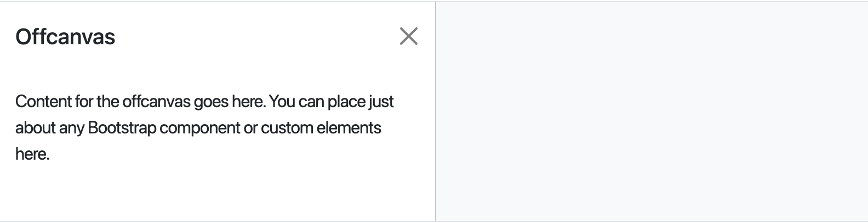Click the words "custom elements" in the body
Screen dimensions: 868x222
point(321,128)
